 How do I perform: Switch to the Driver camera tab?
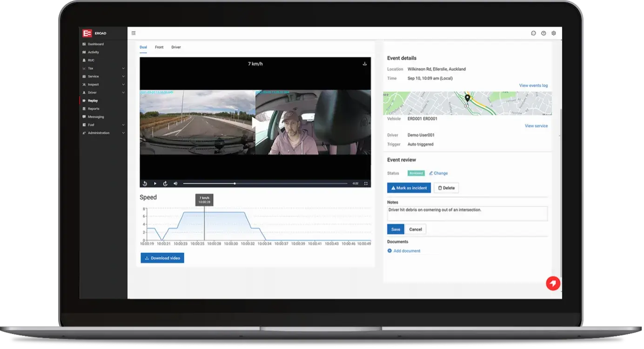(176, 47)
